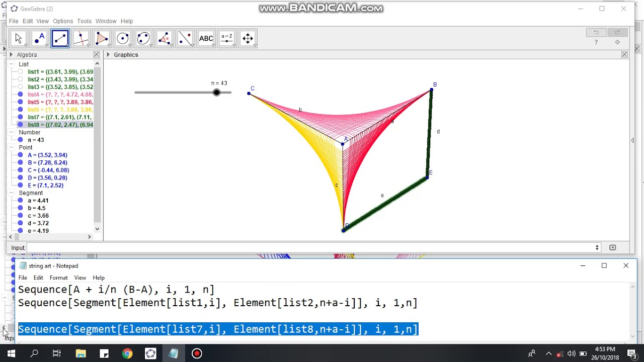Collapse the Number group in Algebra

coord(11,132)
